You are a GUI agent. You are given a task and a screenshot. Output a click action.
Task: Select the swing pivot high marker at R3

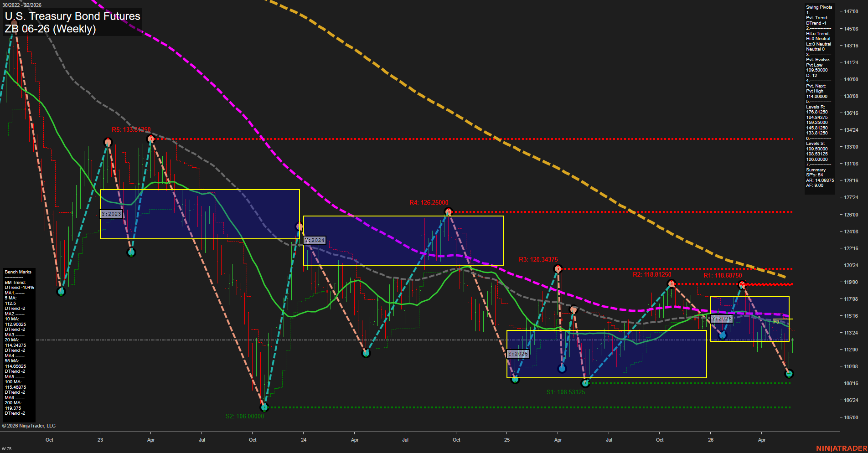[x=558, y=269]
